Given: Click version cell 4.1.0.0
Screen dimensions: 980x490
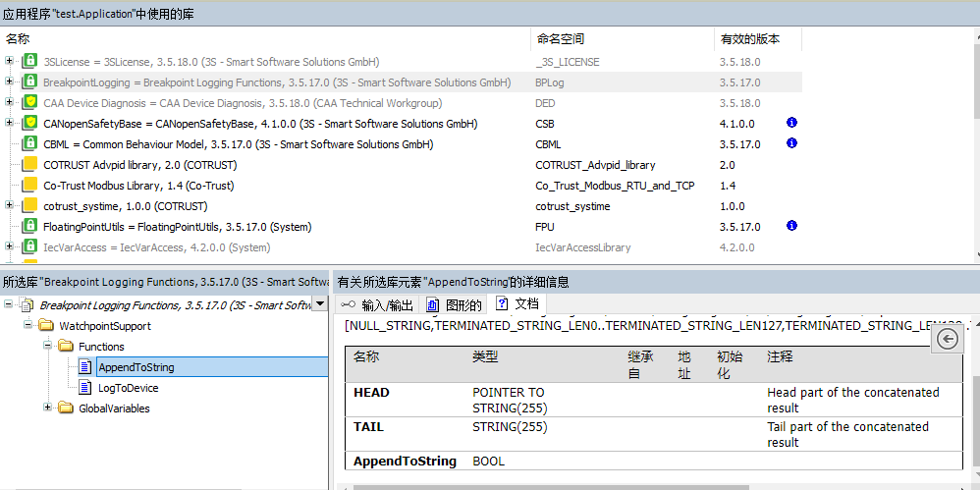Looking at the screenshot, I should (x=736, y=124).
